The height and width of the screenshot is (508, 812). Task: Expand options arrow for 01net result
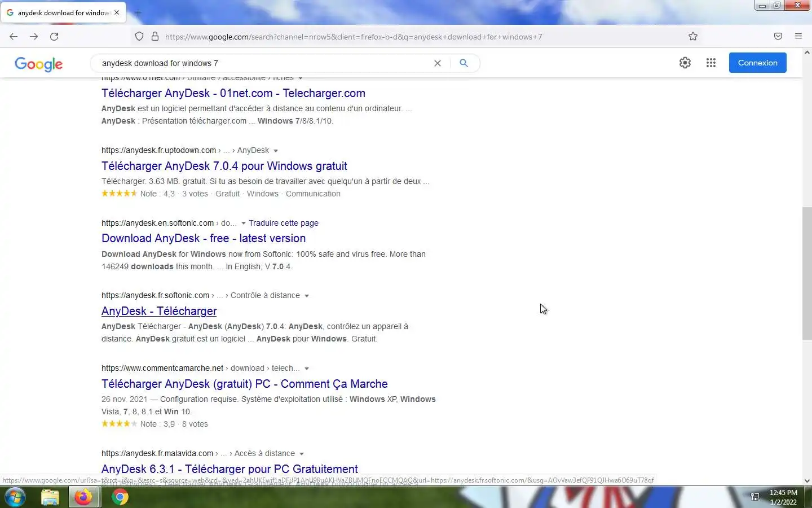click(x=301, y=78)
